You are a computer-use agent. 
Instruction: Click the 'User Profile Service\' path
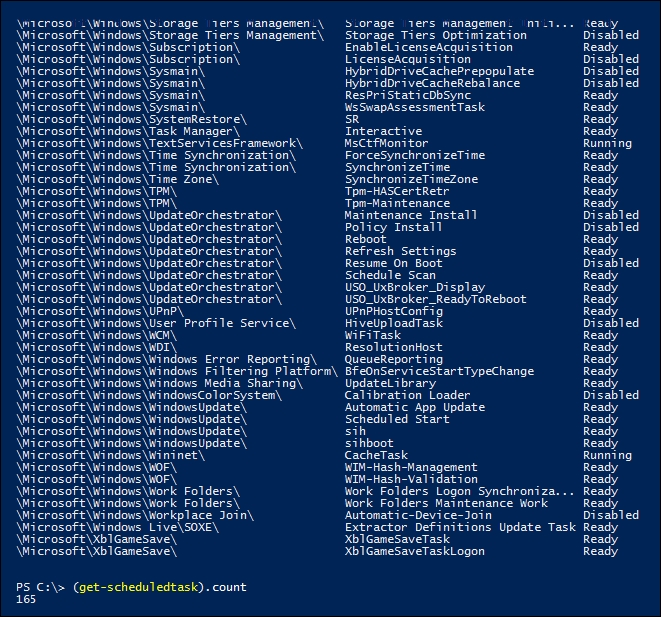156,323
